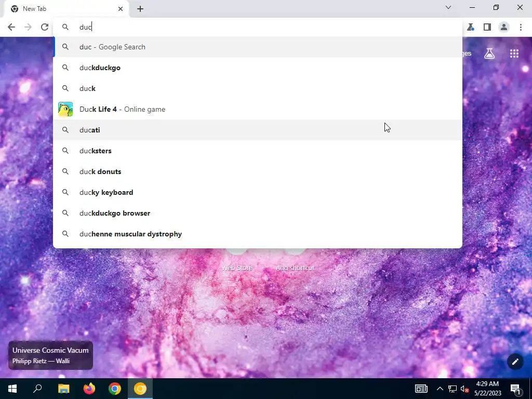Choose 'duckduckgo browser' suggestion
Image resolution: width=532 pixels, height=399 pixels.
(x=258, y=213)
